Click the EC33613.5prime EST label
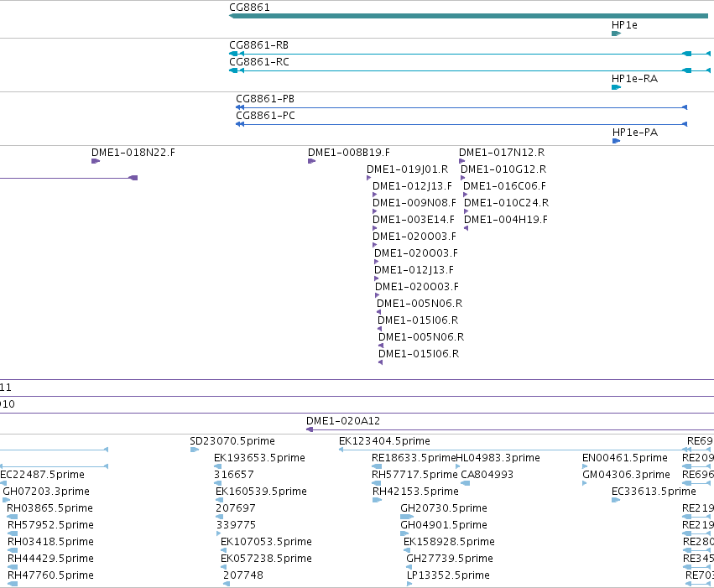The width and height of the screenshot is (714, 588). [654, 492]
